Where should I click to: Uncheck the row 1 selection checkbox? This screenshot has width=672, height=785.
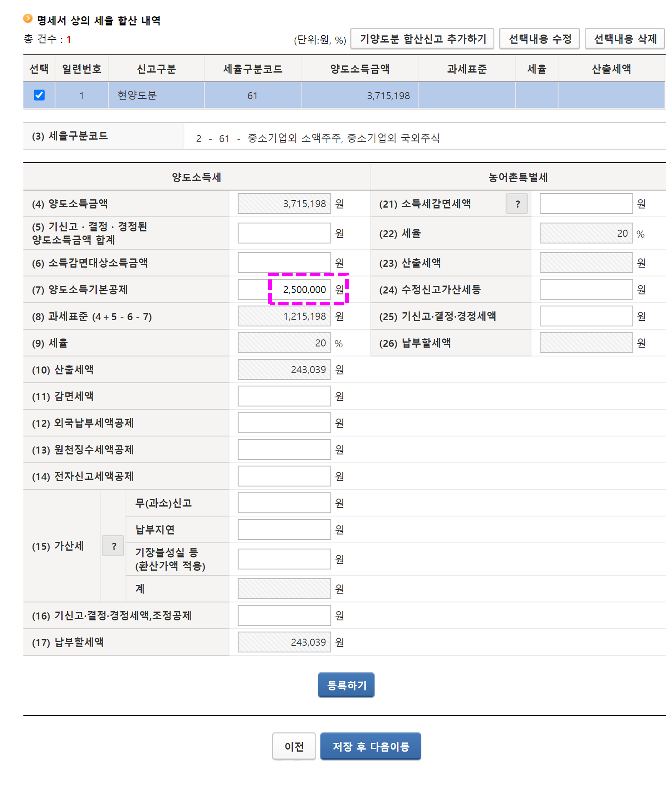point(39,95)
